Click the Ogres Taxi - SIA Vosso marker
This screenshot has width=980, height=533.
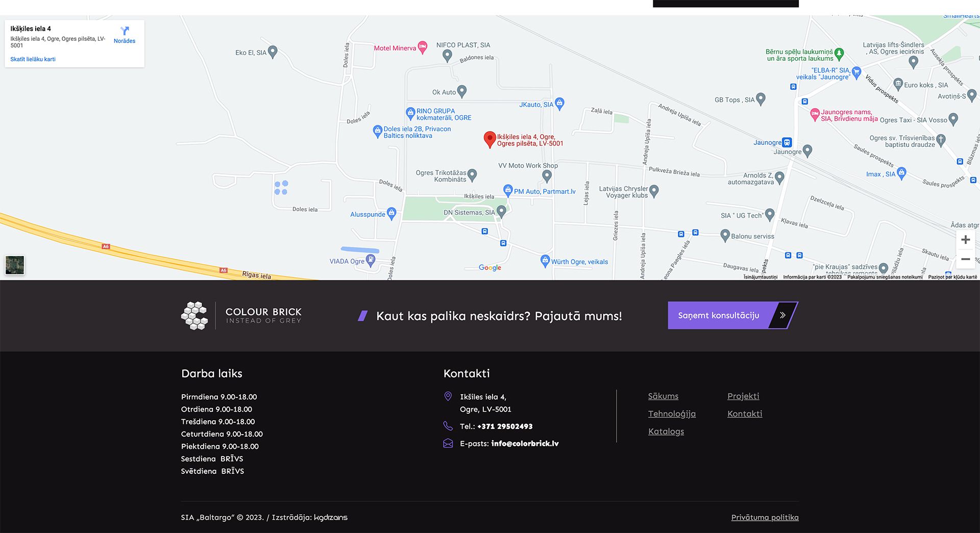pyautogui.click(x=953, y=120)
